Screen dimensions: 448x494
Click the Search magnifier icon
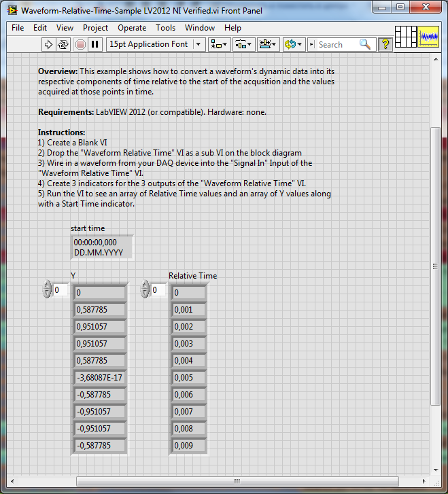click(365, 44)
